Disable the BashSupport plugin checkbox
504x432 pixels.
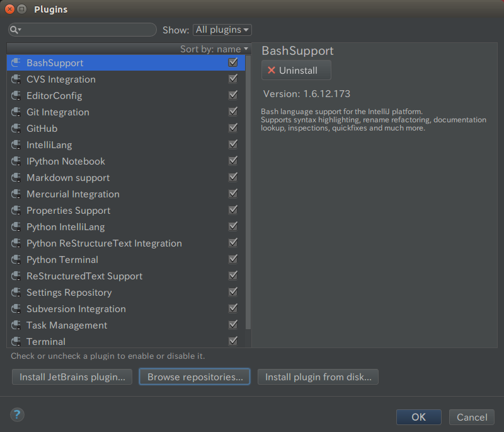pyautogui.click(x=233, y=62)
